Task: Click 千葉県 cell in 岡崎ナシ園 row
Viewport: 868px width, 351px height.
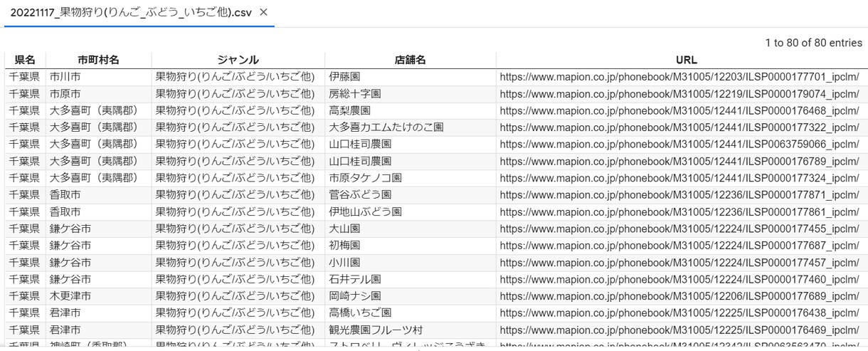Action: 25,296
